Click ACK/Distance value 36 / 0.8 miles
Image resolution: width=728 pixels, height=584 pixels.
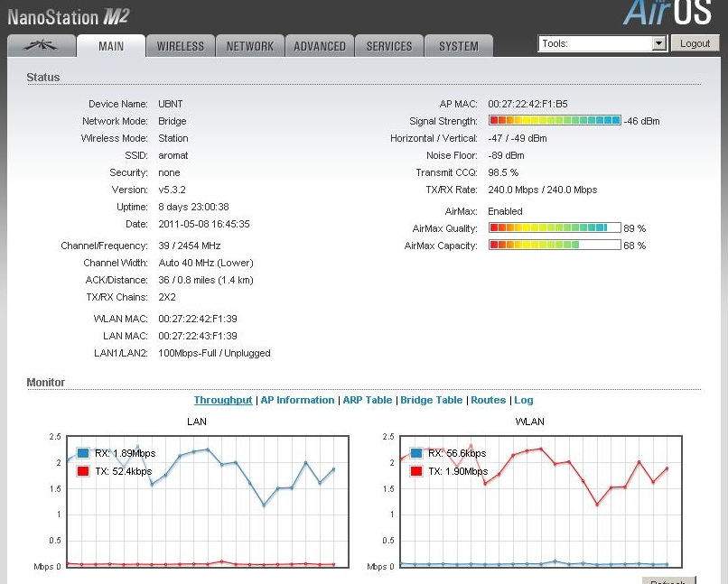(x=206, y=280)
